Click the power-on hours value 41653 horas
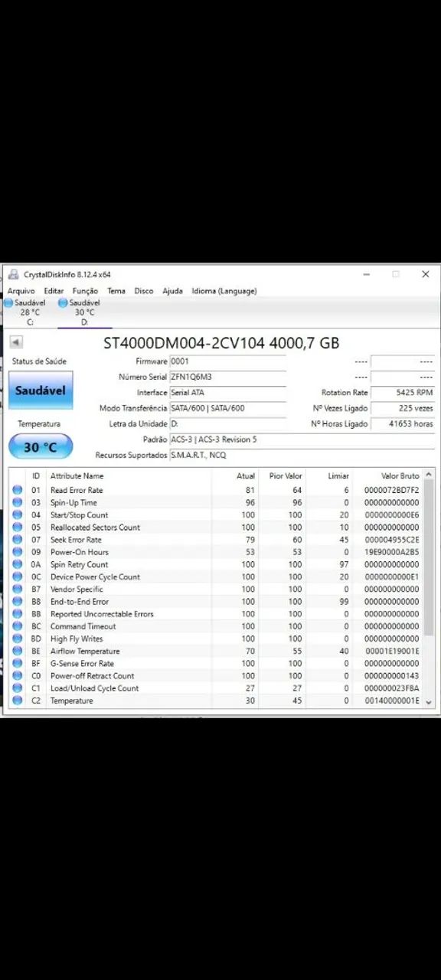This screenshot has width=441, height=980. [403, 424]
